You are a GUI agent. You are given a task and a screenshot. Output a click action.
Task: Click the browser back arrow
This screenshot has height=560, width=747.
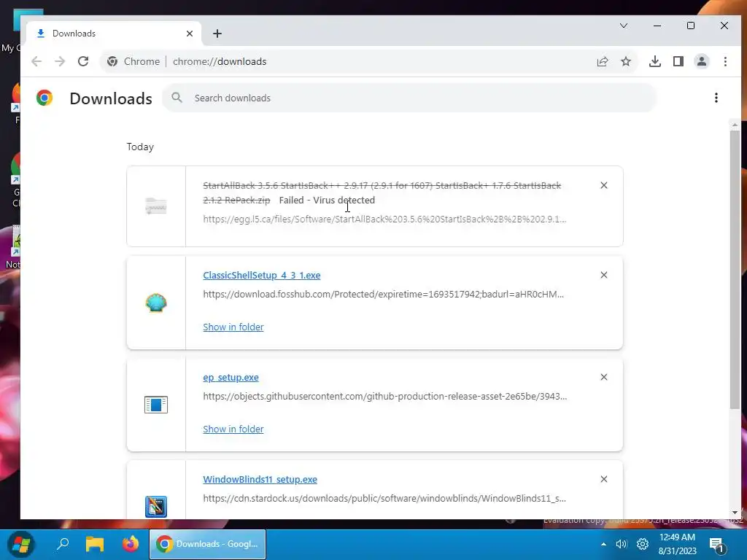point(36,61)
